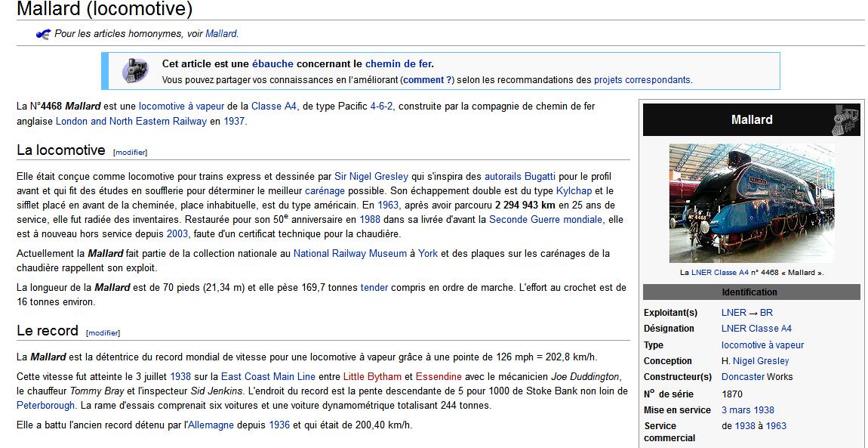The image size is (868, 448).
Task: Open the 'carénage' link
Action: (325, 191)
